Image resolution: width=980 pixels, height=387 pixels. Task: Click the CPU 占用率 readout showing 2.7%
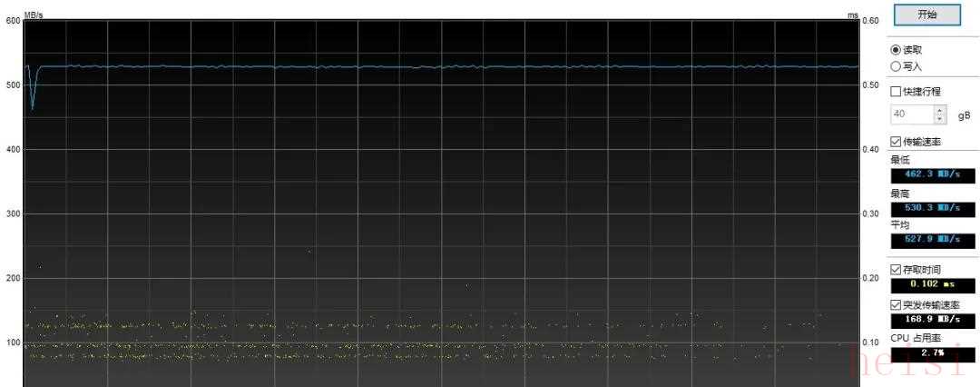pos(933,353)
